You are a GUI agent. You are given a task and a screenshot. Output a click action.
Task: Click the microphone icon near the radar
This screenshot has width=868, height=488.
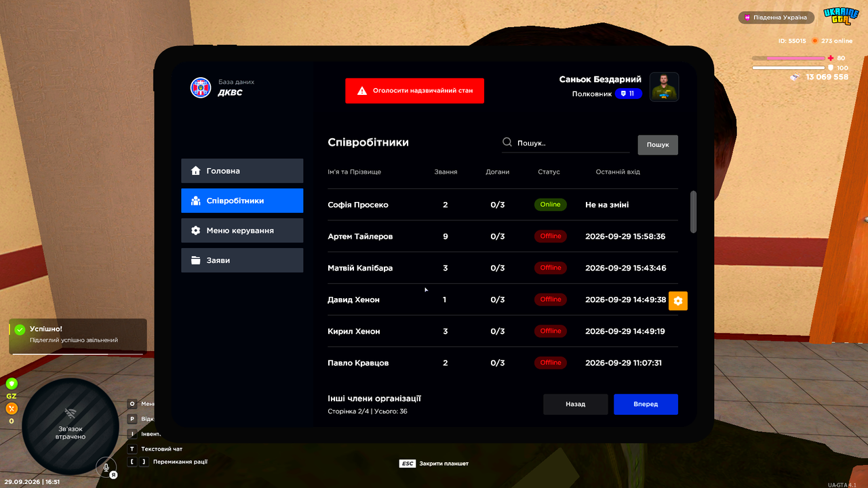click(106, 467)
